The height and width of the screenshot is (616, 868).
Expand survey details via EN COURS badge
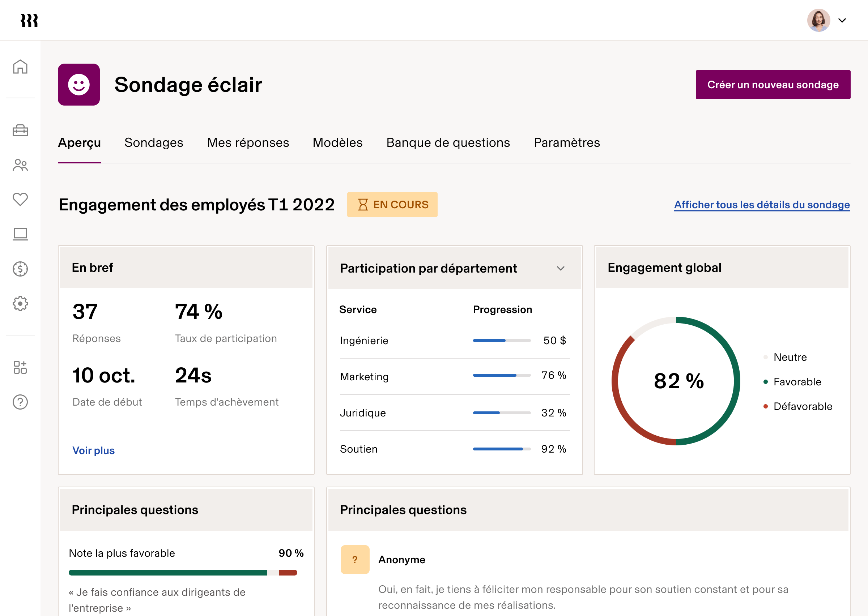[392, 205]
